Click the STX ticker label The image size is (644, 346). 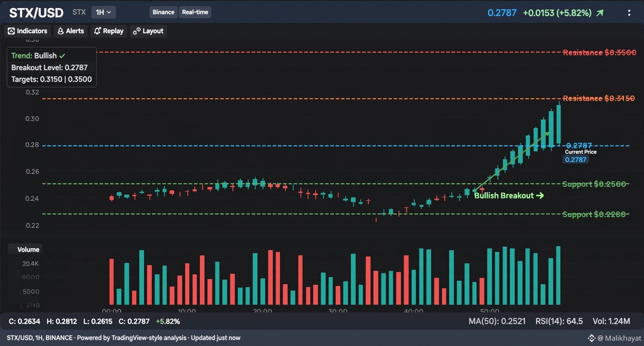point(79,12)
